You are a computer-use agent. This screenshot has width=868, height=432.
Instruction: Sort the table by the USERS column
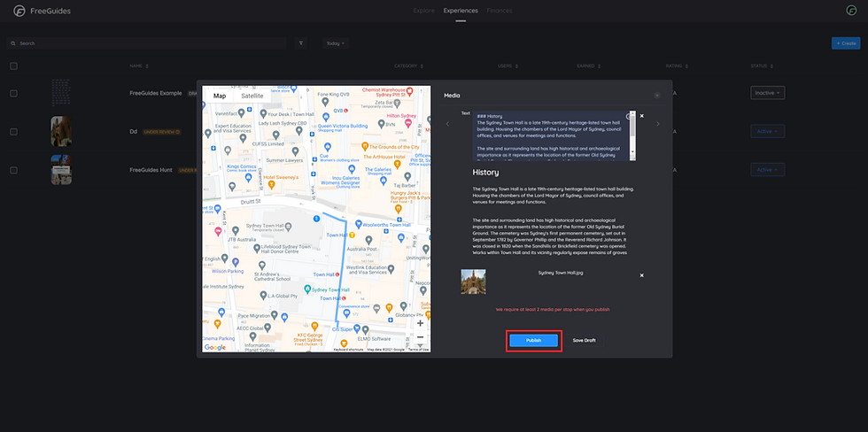(507, 66)
